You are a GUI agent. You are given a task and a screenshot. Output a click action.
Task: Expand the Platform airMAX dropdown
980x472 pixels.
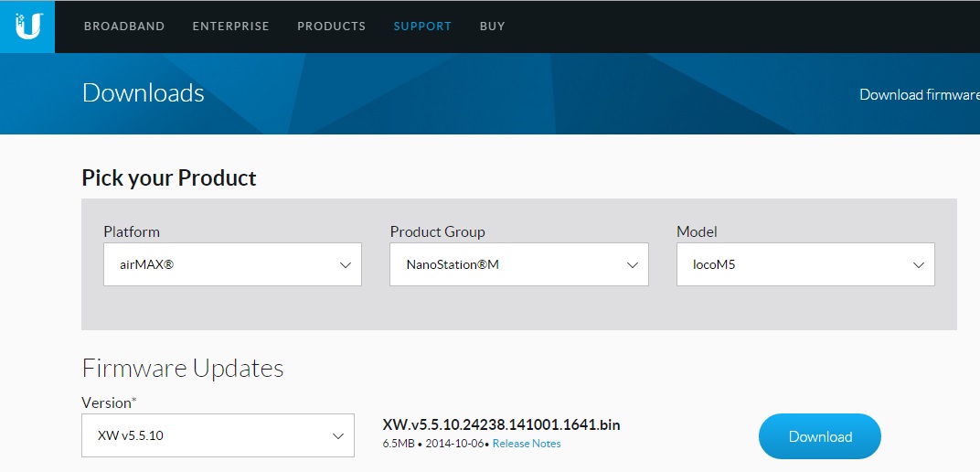point(232,264)
